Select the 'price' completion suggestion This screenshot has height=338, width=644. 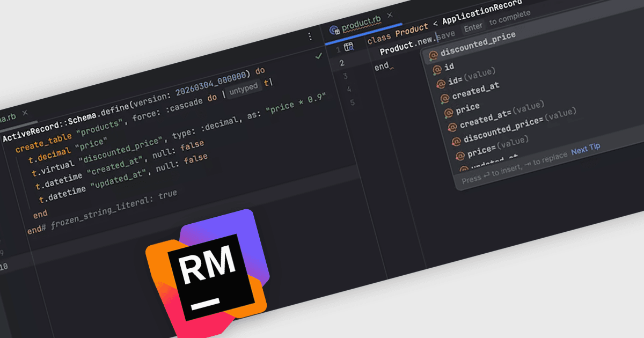click(x=467, y=109)
